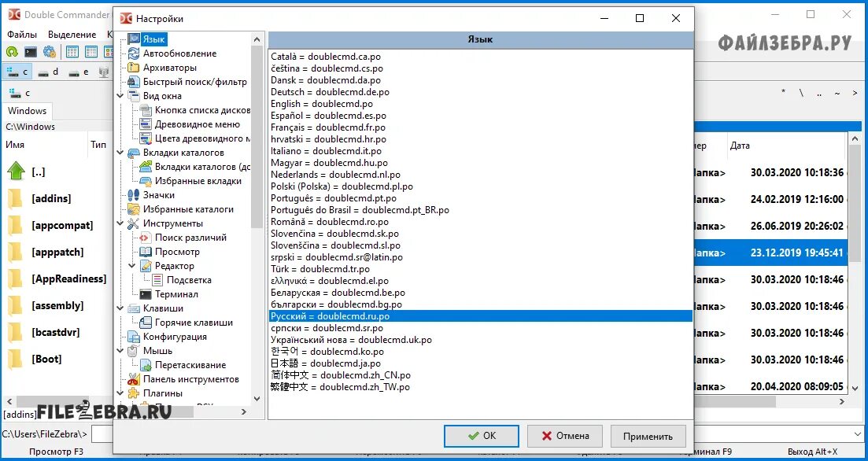Image resolution: width=868 pixels, height=461 pixels.
Task: Select Türk = doublecmd.tr.po language
Action: (x=480, y=269)
